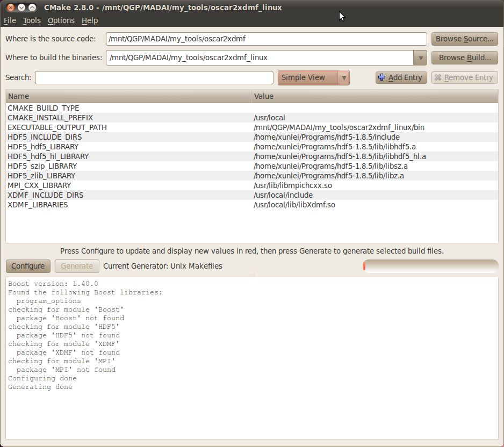The image size is (504, 447).
Task: Select the XDMF_LIBRARIES entry
Action: click(x=38, y=205)
